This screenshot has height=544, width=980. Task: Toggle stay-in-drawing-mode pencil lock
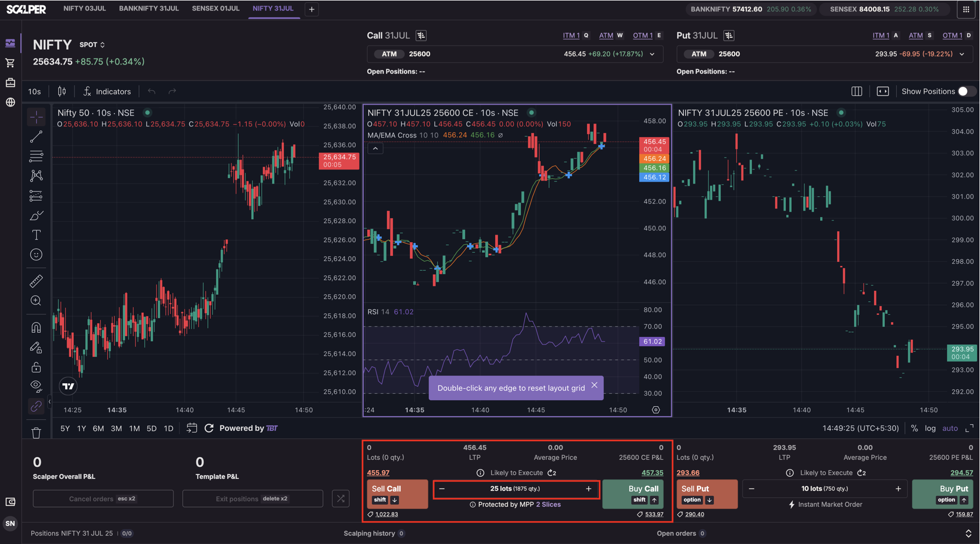click(x=36, y=347)
